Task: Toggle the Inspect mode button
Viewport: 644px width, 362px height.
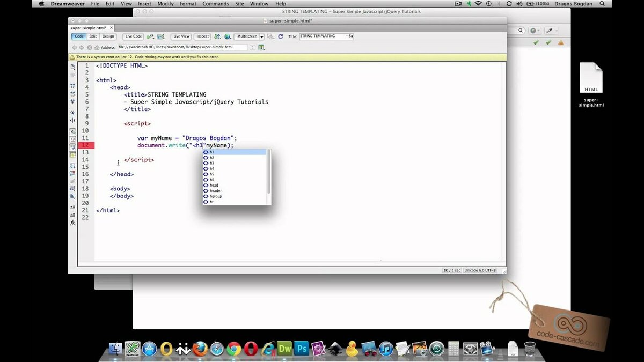Action: coord(202,36)
